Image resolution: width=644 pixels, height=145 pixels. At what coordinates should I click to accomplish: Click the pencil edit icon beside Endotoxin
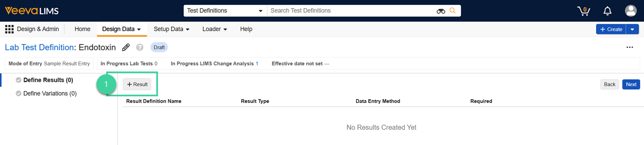pyautogui.click(x=126, y=47)
